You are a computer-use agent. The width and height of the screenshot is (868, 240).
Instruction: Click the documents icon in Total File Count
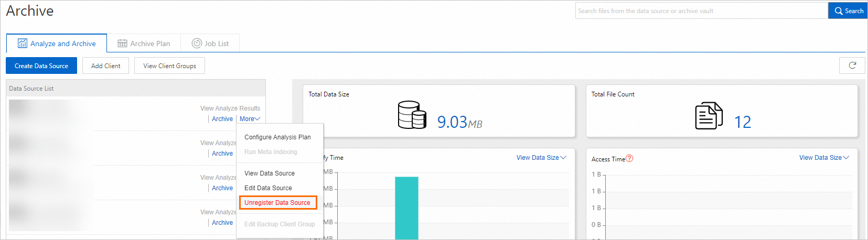coord(709,116)
